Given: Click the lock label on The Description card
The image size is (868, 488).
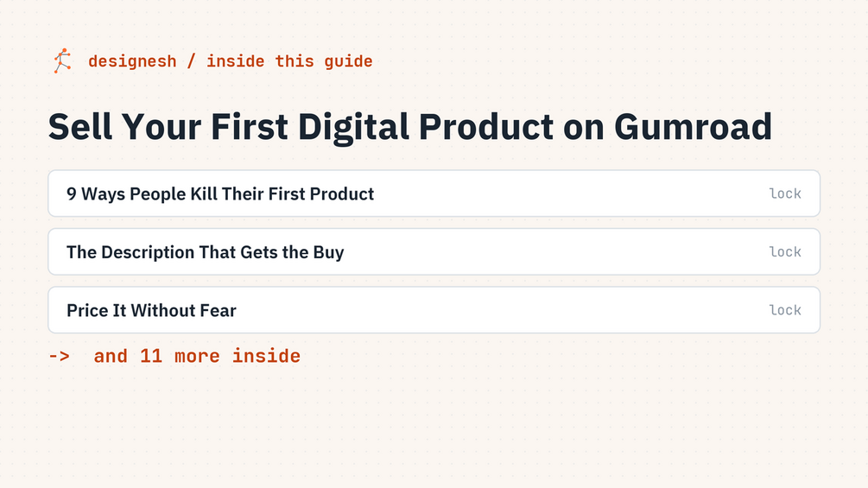Looking at the screenshot, I should [785, 251].
